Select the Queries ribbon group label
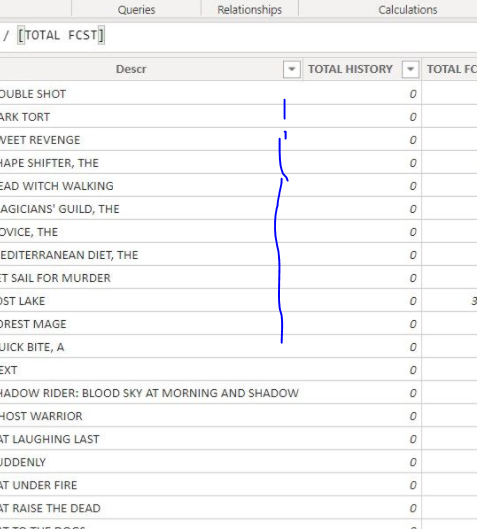477x529 pixels. pyautogui.click(x=136, y=10)
